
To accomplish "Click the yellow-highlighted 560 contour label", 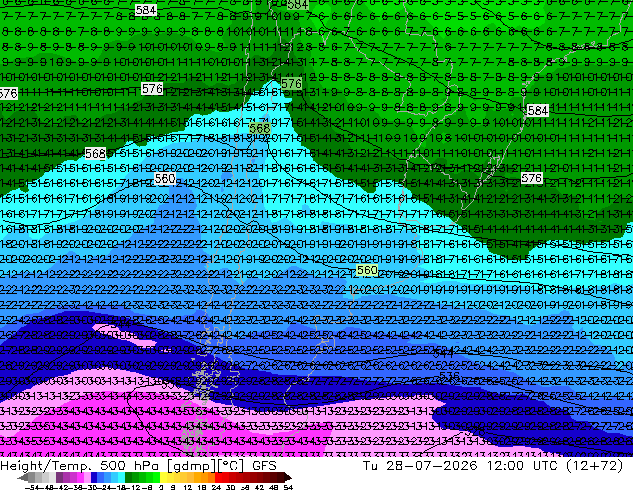I will click(x=367, y=270).
